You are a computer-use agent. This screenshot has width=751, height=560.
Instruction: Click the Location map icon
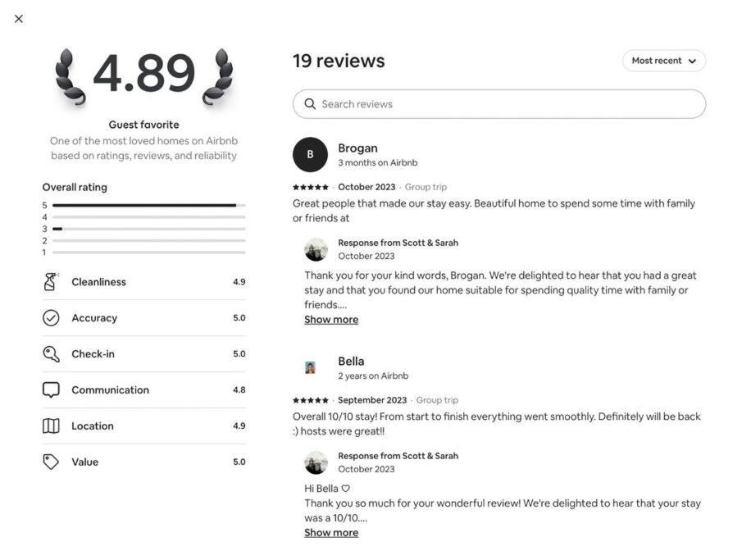[x=51, y=426]
